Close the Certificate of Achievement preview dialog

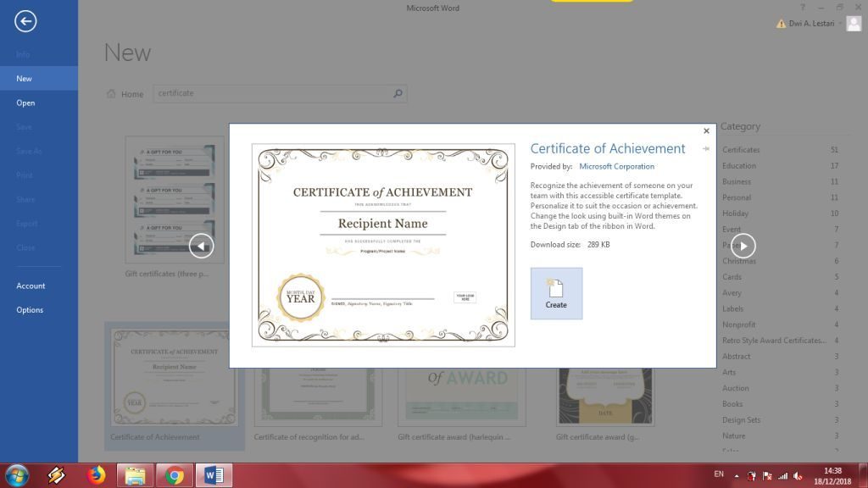click(x=706, y=131)
